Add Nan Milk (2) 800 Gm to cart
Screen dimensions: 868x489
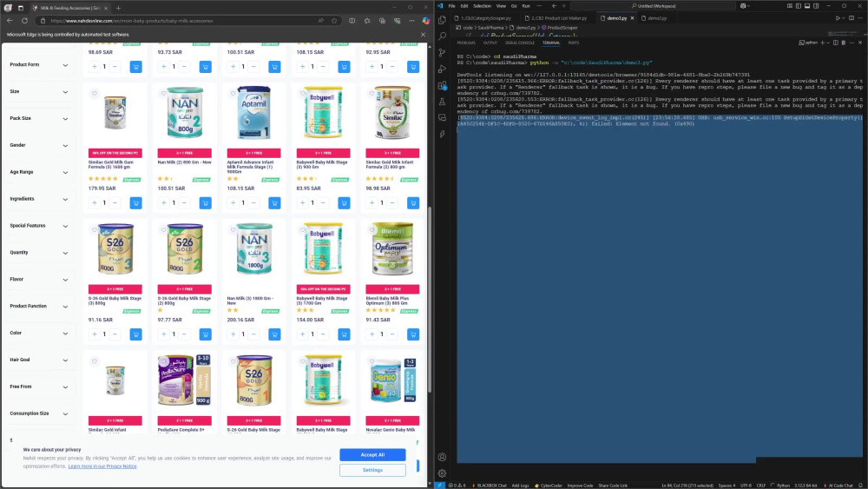point(206,203)
